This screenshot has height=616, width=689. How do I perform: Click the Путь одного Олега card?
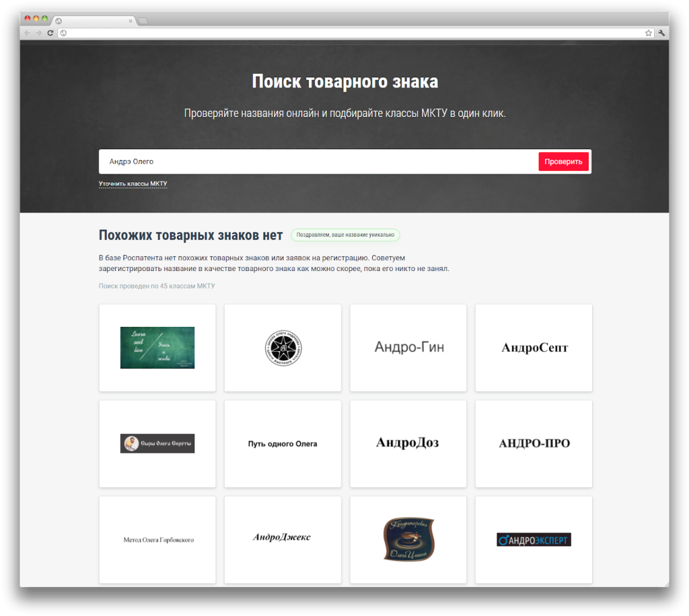(283, 443)
